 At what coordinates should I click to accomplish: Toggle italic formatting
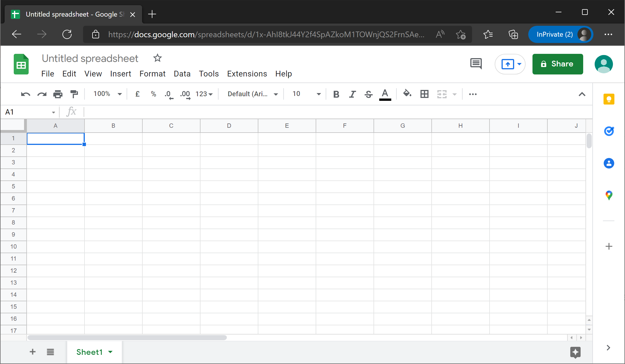[352, 94]
